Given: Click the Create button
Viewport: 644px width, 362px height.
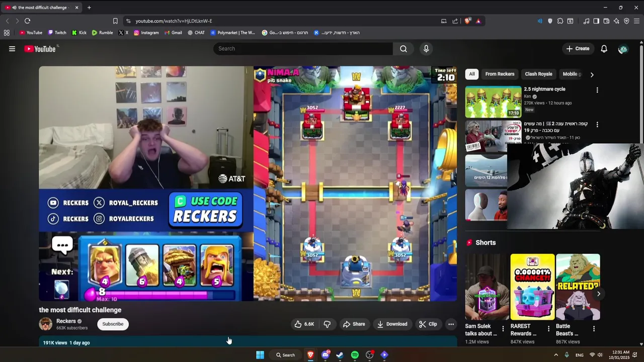Looking at the screenshot, I should click(578, 49).
